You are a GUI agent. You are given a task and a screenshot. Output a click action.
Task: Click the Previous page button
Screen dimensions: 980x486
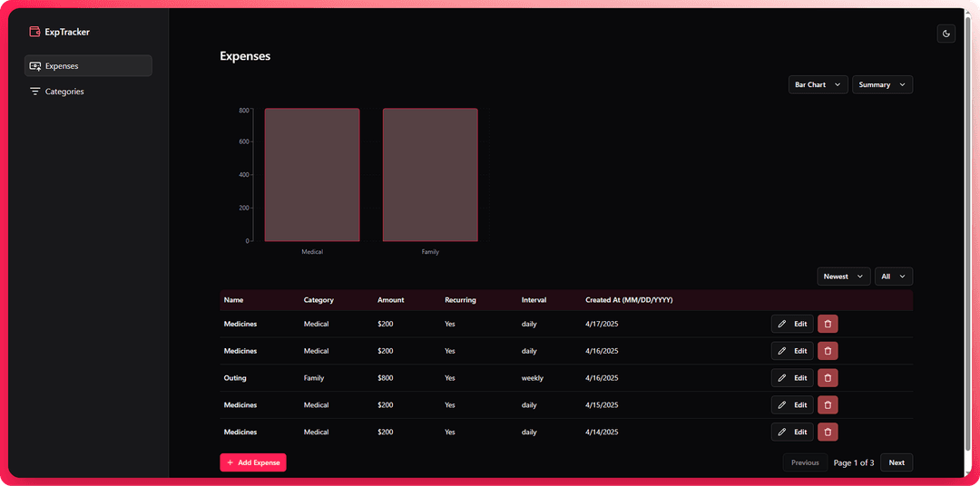point(805,462)
